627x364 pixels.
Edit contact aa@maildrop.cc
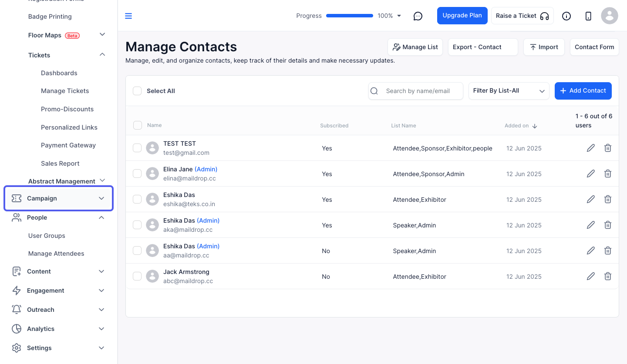[x=591, y=250]
